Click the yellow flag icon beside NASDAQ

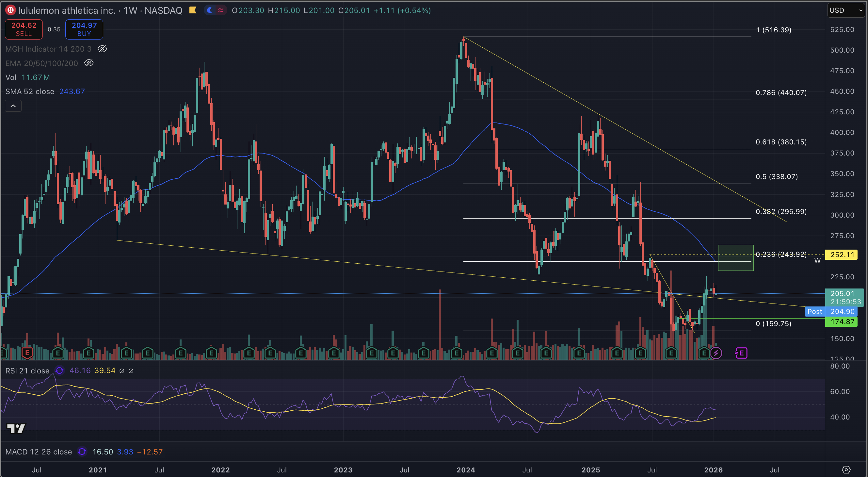click(x=193, y=10)
